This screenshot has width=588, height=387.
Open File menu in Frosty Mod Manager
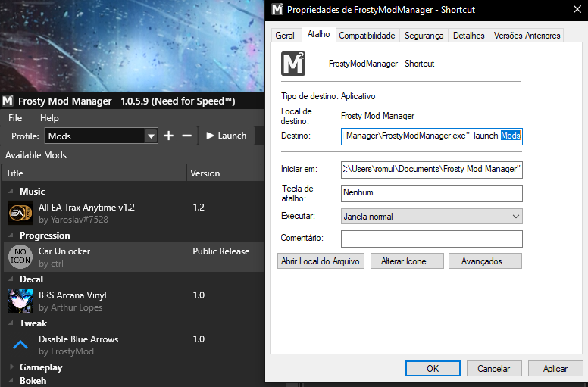coord(15,118)
